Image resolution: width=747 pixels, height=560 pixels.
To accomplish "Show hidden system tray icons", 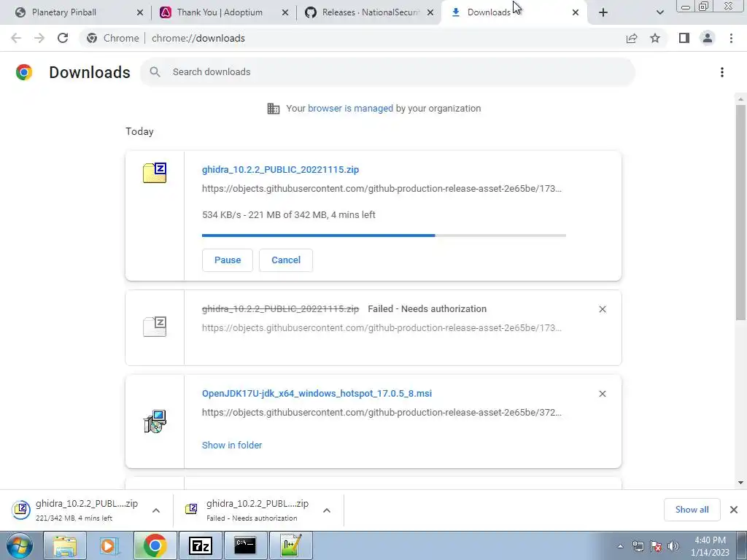I will click(x=620, y=546).
